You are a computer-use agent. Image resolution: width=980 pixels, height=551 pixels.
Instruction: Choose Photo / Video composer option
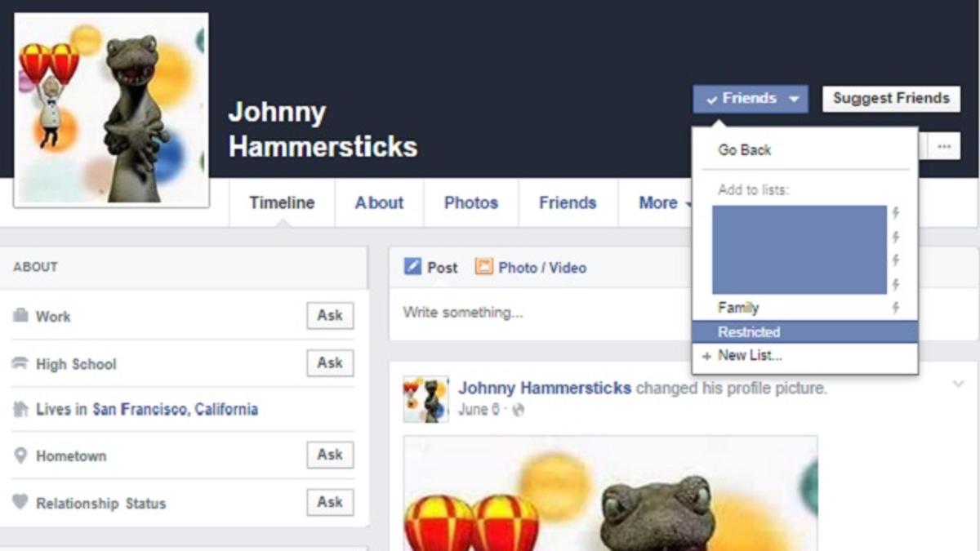pyautogui.click(x=531, y=267)
